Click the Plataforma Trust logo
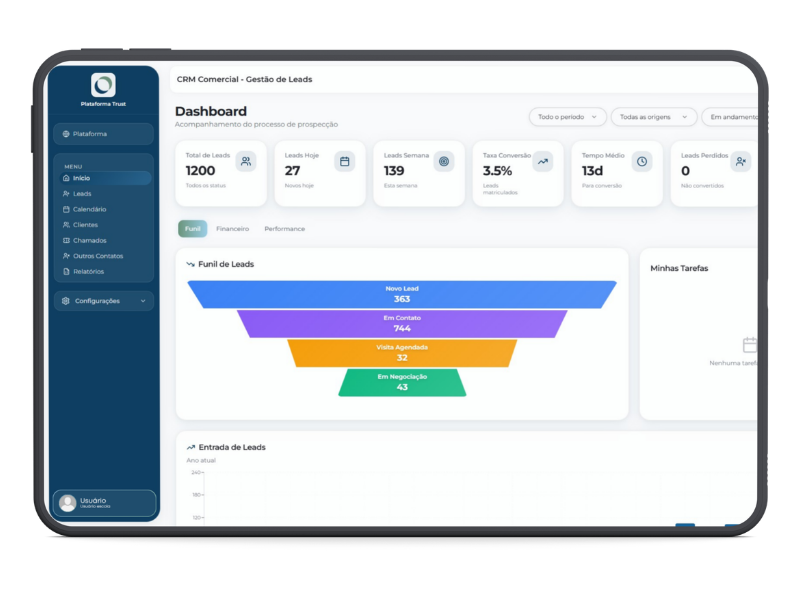This screenshot has height=600, width=800. click(x=103, y=85)
